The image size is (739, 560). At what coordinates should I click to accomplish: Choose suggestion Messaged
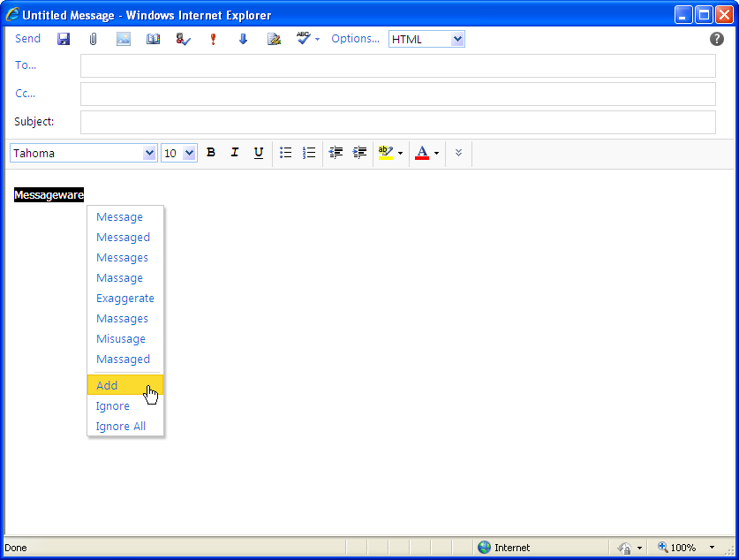(x=123, y=237)
